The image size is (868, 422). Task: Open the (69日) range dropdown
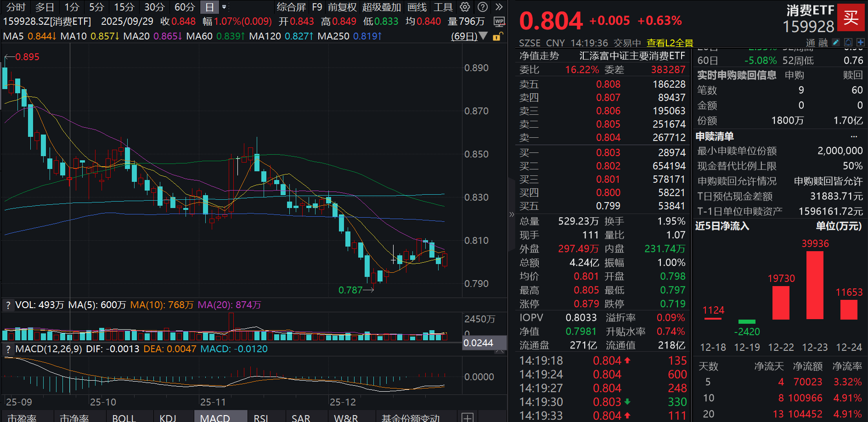coord(482,36)
